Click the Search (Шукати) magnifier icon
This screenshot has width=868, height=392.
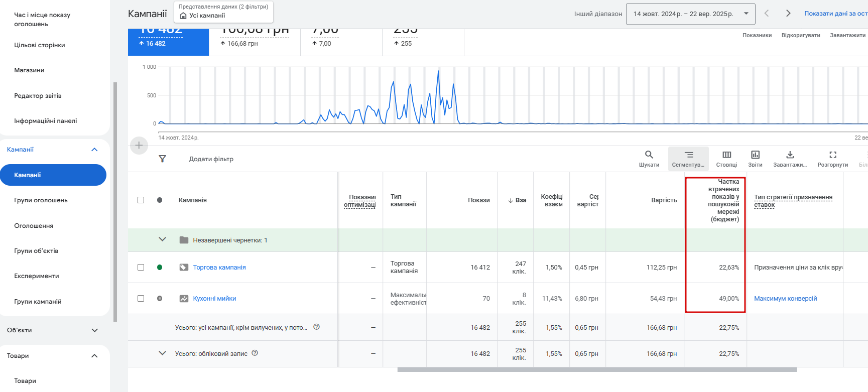click(649, 155)
